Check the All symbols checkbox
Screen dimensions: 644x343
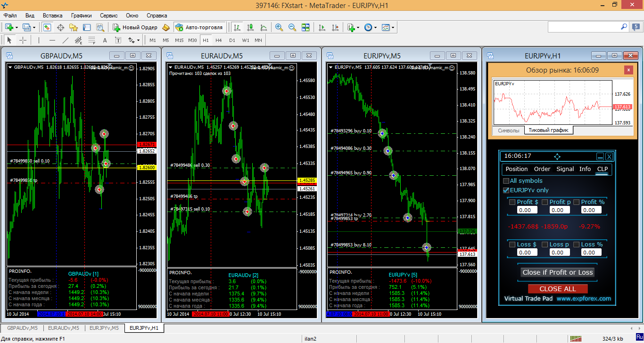coord(506,181)
